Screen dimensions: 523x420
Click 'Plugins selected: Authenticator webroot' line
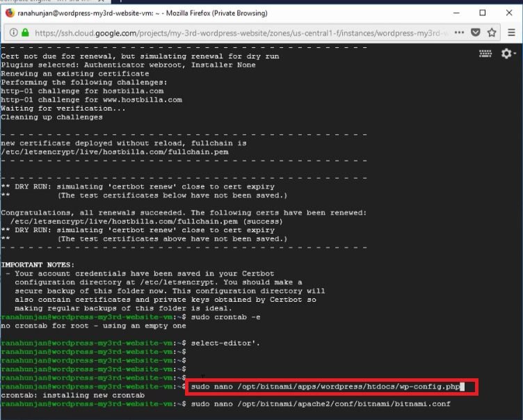[128, 65]
